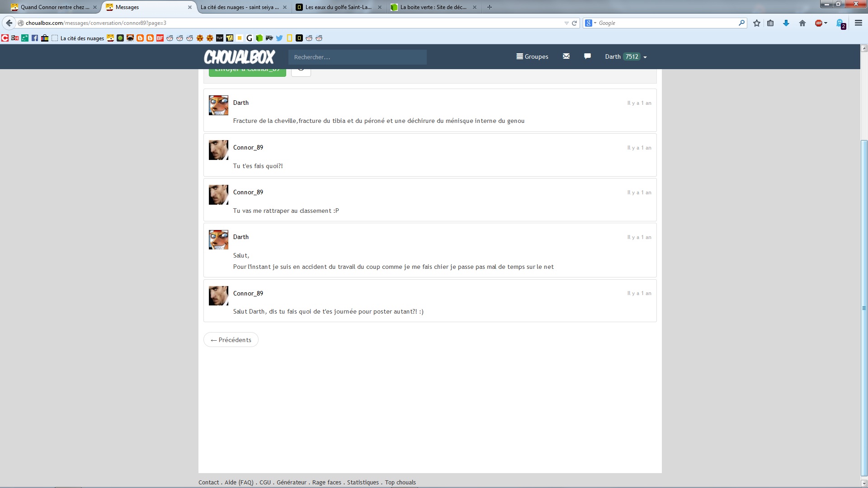Click the Précédents pagination button
The image size is (868, 488).
[231, 340]
